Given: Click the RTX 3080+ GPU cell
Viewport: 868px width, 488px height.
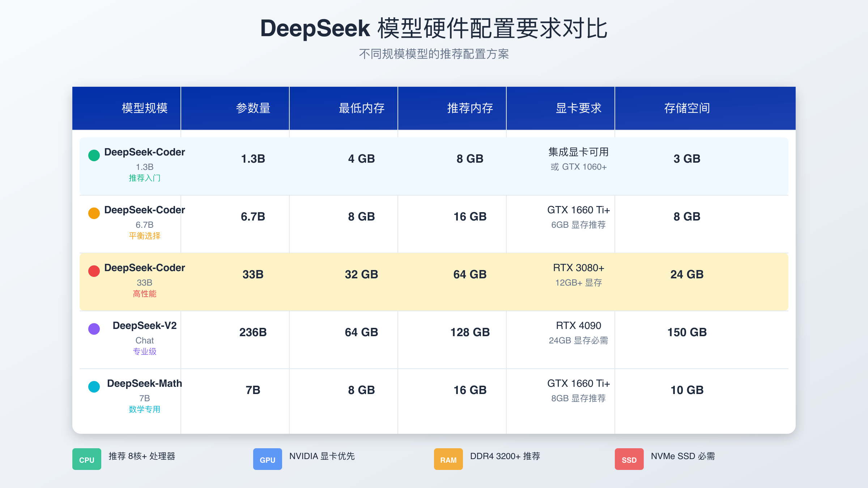Looking at the screenshot, I should click(579, 267).
